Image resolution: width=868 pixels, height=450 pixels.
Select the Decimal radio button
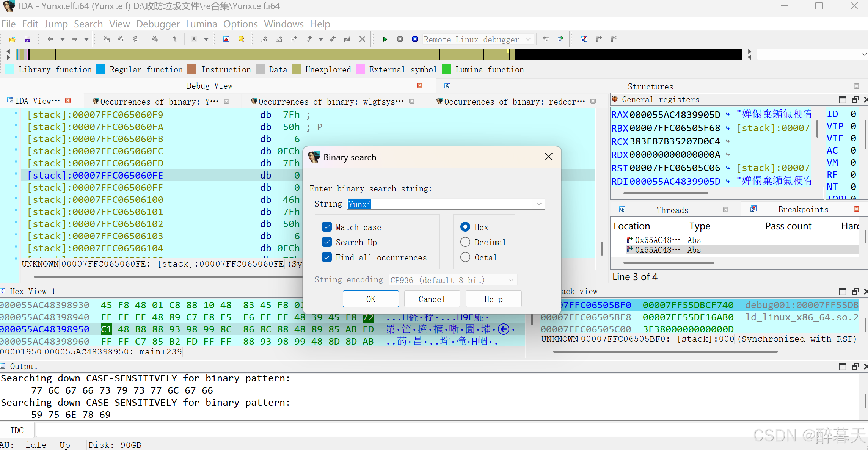pos(465,242)
